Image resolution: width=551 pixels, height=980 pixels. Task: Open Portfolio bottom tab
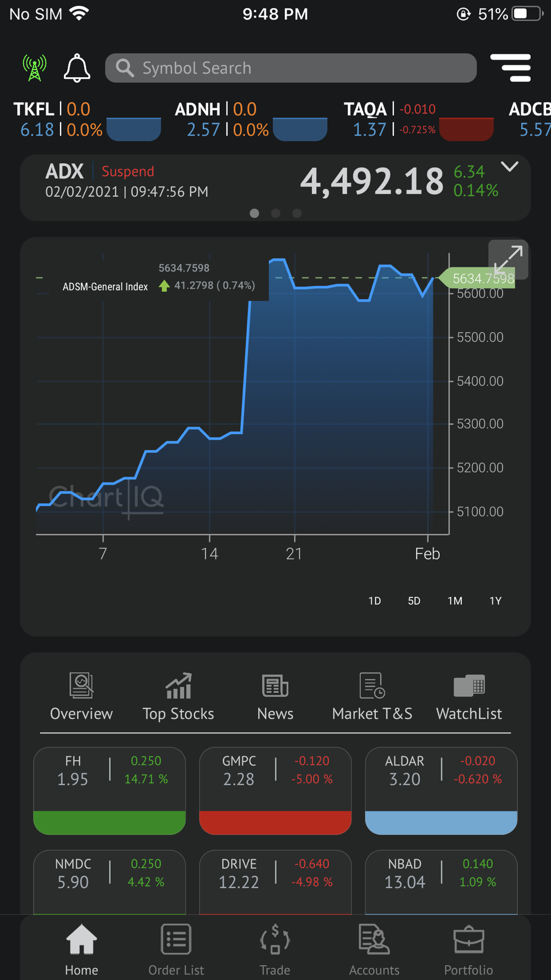469,950
